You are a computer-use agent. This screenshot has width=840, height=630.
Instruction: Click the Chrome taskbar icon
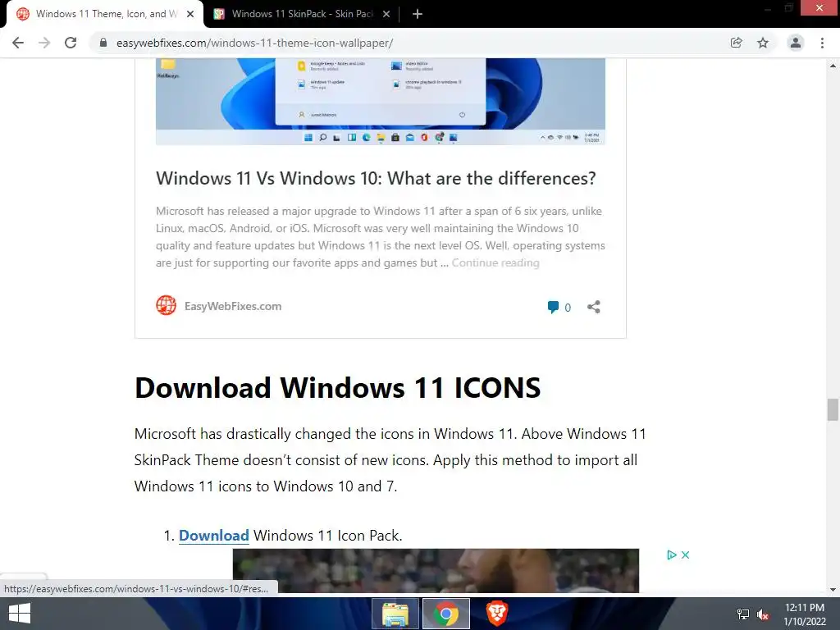coord(445,614)
